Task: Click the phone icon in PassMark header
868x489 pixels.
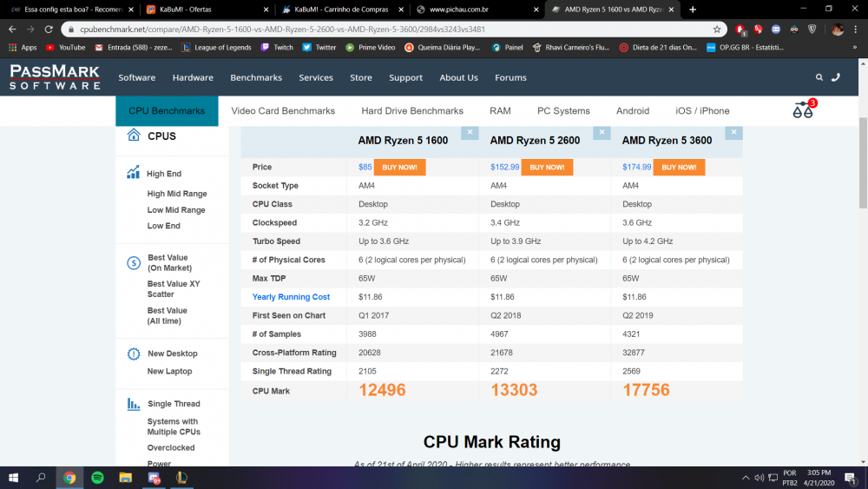Action: pyautogui.click(x=836, y=77)
